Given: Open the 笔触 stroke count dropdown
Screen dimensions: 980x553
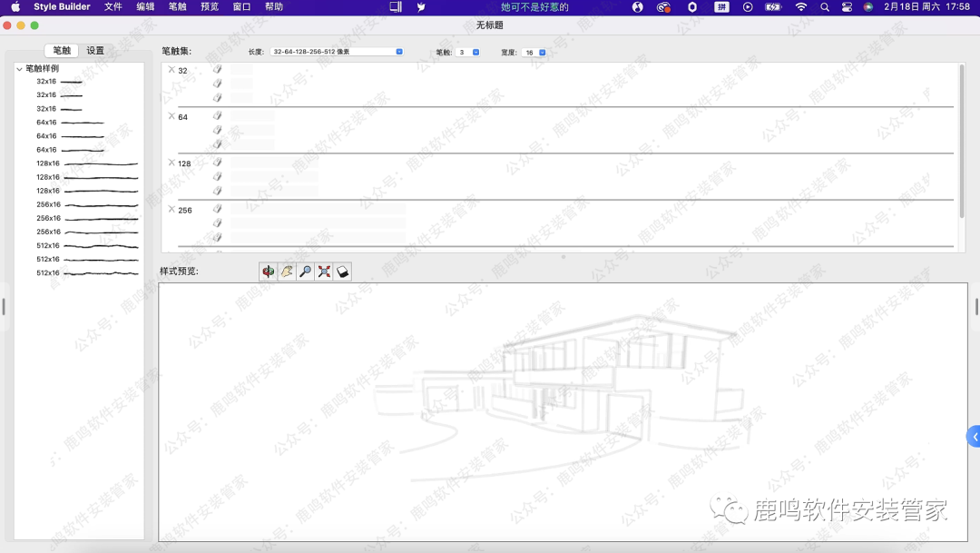Looking at the screenshot, I should click(x=468, y=53).
